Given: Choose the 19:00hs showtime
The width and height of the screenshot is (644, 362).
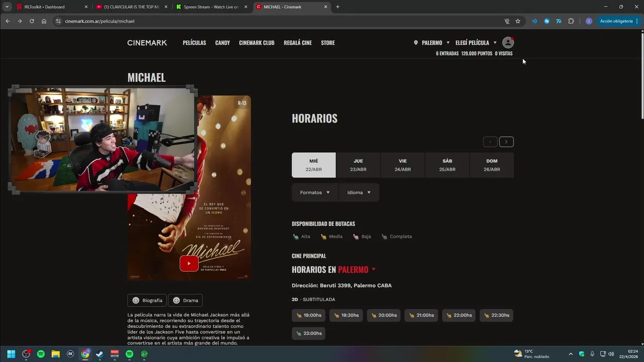Looking at the screenshot, I should [x=308, y=315].
